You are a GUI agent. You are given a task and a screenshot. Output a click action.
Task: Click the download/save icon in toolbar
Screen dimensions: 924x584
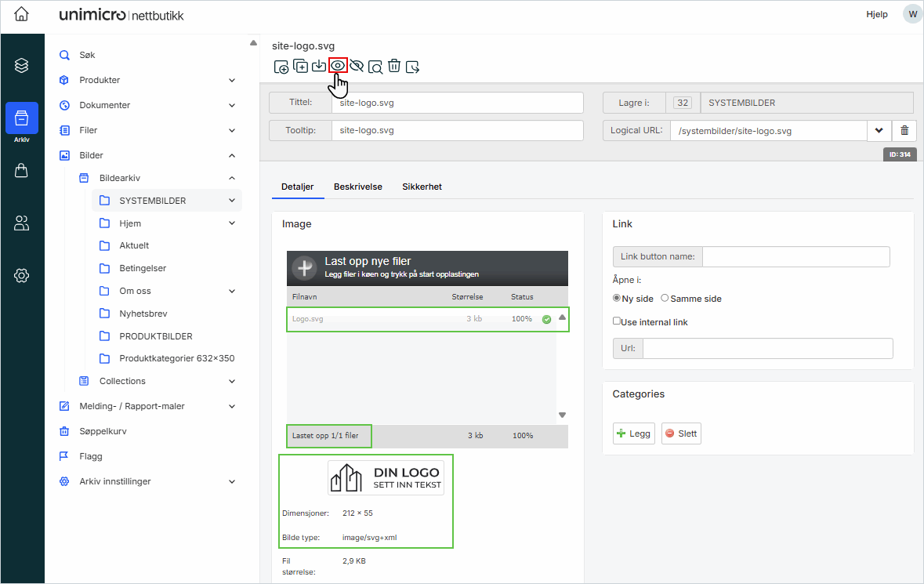click(x=319, y=66)
